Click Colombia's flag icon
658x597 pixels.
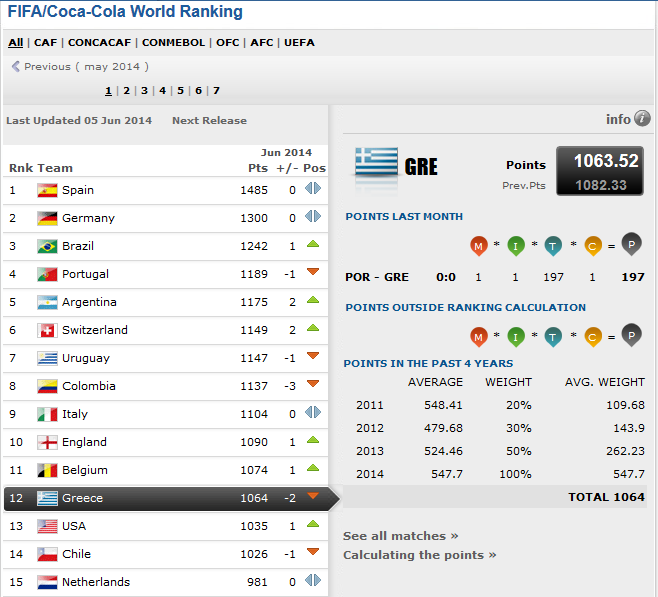[47, 386]
